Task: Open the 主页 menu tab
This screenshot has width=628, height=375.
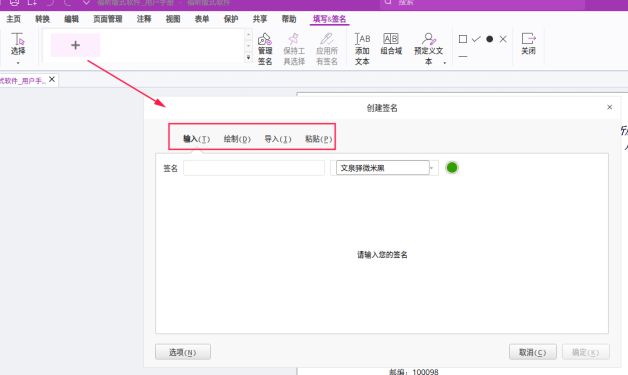Action: [x=14, y=19]
